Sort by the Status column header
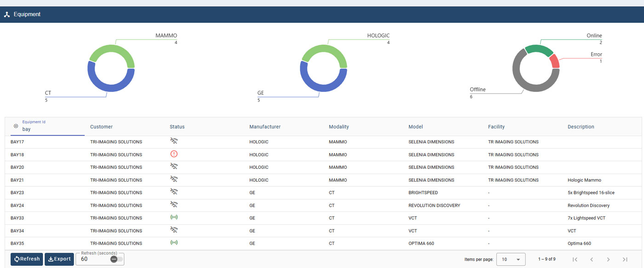This screenshot has width=644, height=268. click(177, 127)
